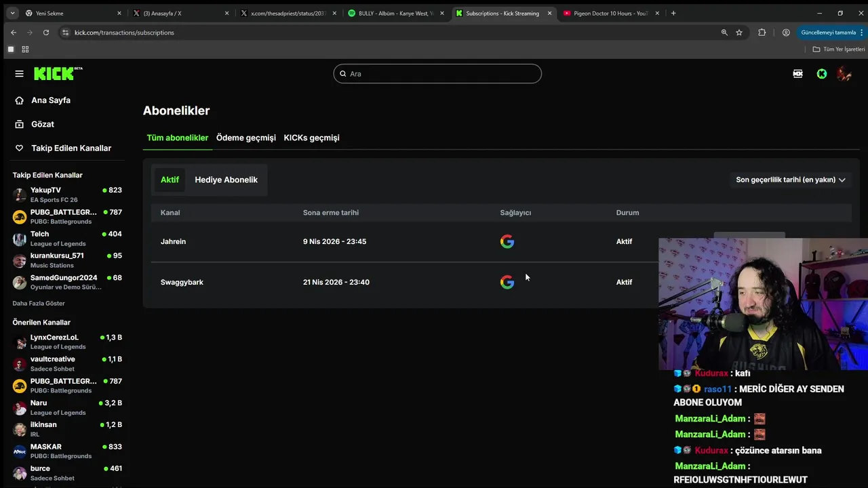The image size is (868, 488).
Task: Click the Durum column header
Action: click(627, 212)
